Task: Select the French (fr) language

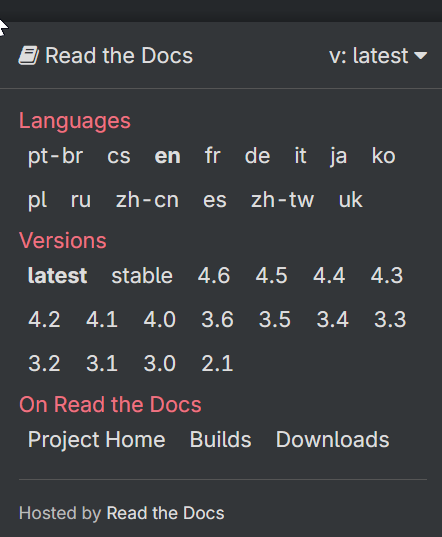Action: coord(212,156)
